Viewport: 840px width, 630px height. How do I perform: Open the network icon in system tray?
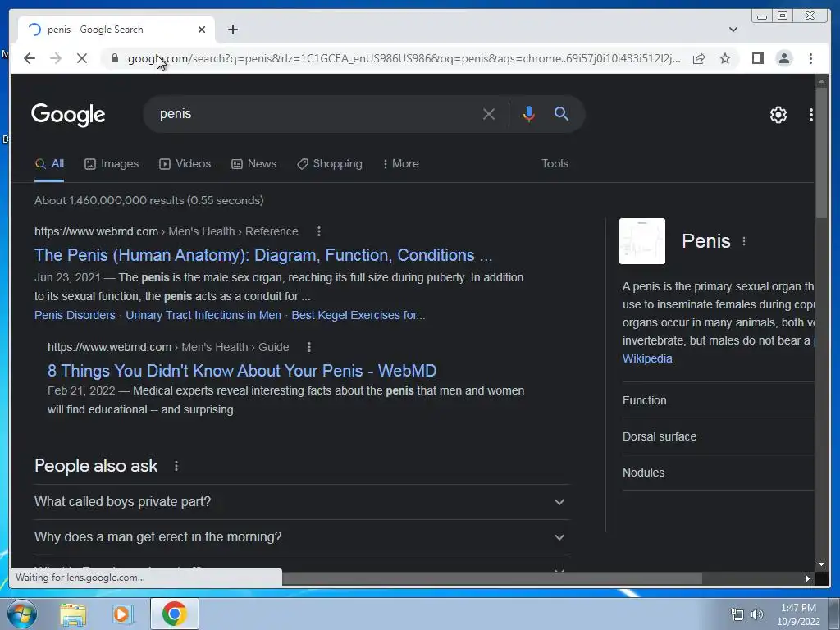point(737,614)
